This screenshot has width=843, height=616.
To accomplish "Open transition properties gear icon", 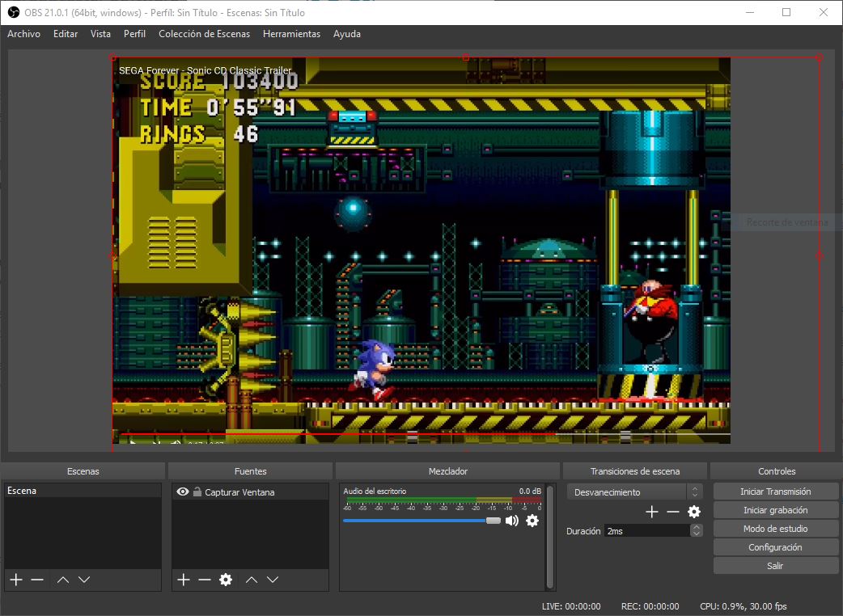I will tap(694, 512).
